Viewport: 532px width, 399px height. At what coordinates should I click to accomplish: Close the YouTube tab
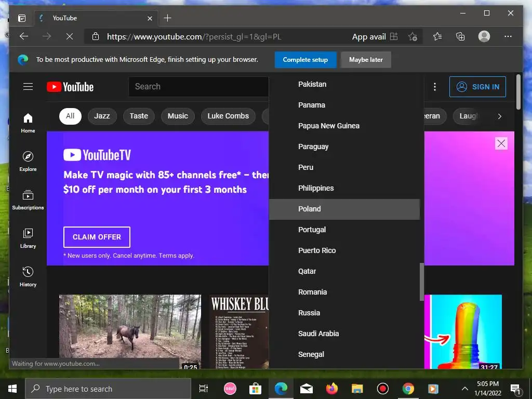[x=150, y=18]
